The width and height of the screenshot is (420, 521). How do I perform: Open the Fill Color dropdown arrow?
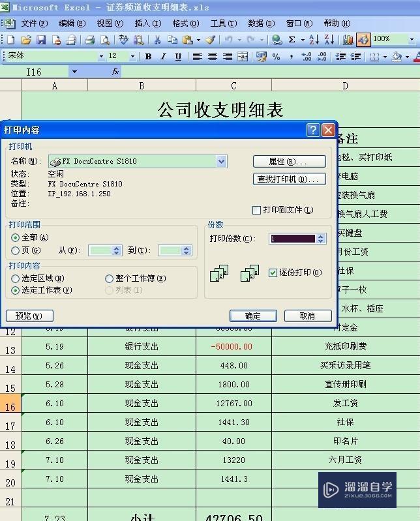(x=408, y=57)
